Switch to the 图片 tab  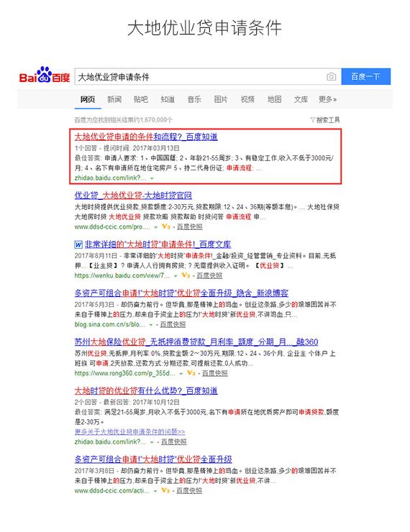click(221, 99)
